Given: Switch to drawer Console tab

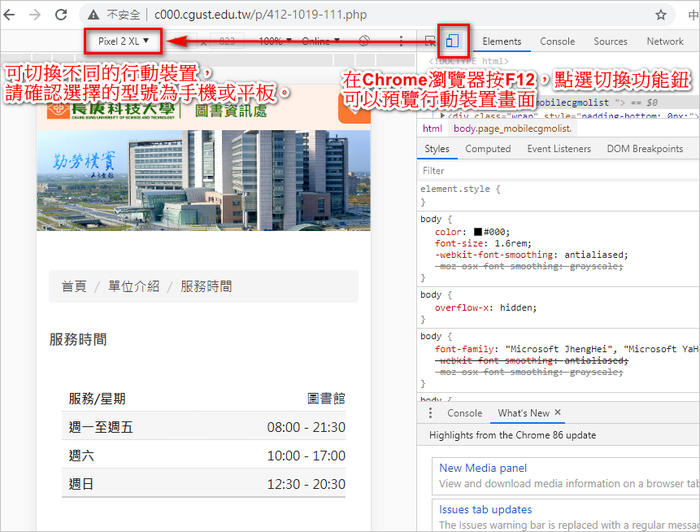Looking at the screenshot, I should tap(464, 413).
